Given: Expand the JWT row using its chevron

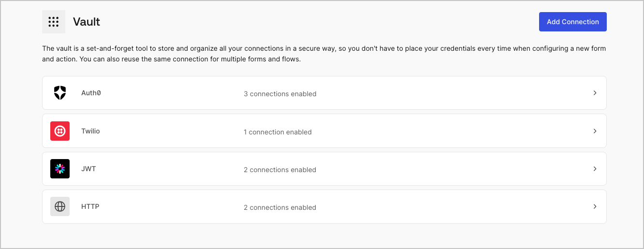Looking at the screenshot, I should click(595, 169).
